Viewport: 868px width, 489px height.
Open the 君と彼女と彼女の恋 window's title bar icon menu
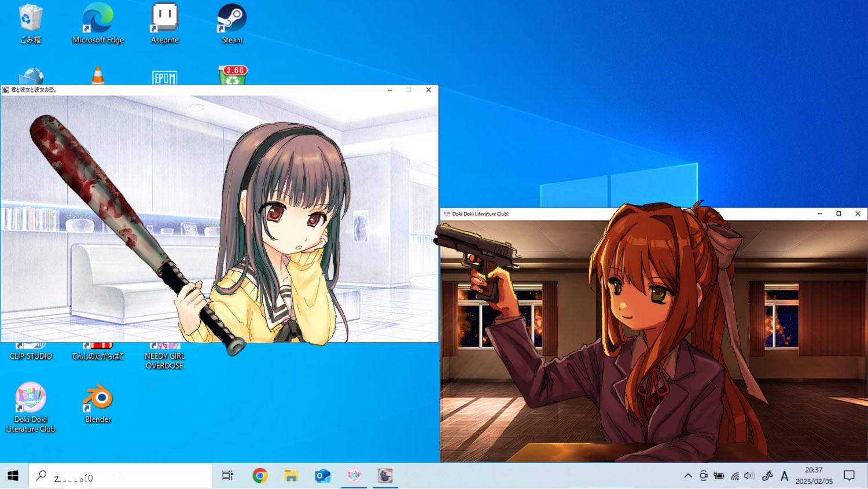[x=6, y=90]
